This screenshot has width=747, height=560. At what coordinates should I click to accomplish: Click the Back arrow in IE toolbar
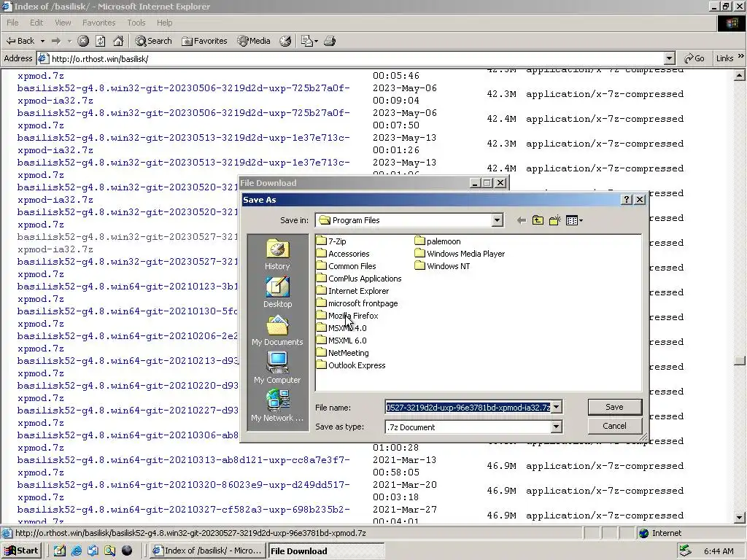(20, 41)
